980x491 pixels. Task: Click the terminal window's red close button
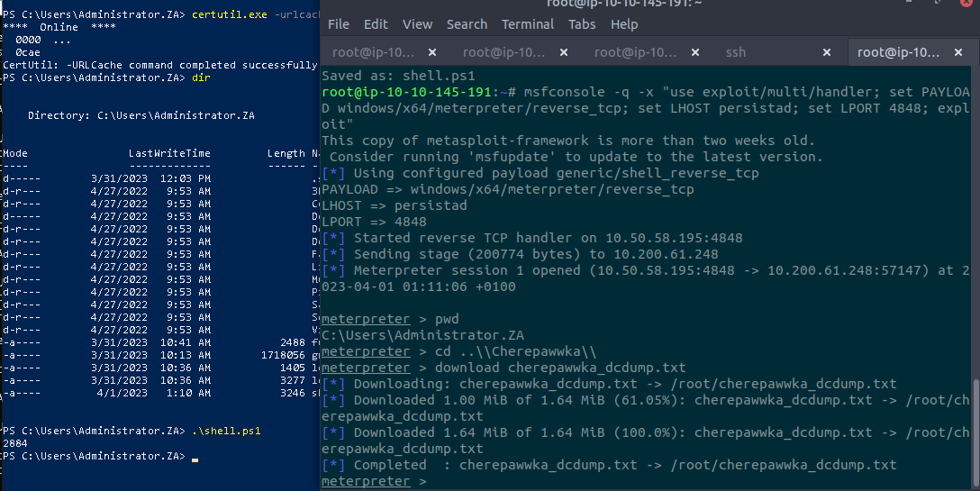tap(967, 3)
